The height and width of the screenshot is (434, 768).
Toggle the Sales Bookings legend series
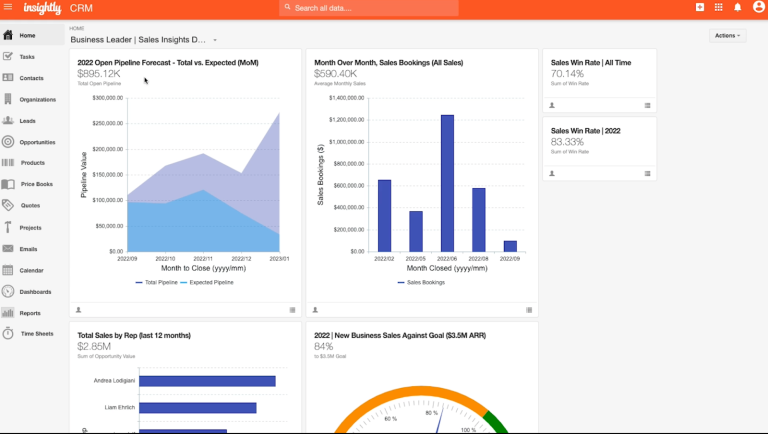421,282
